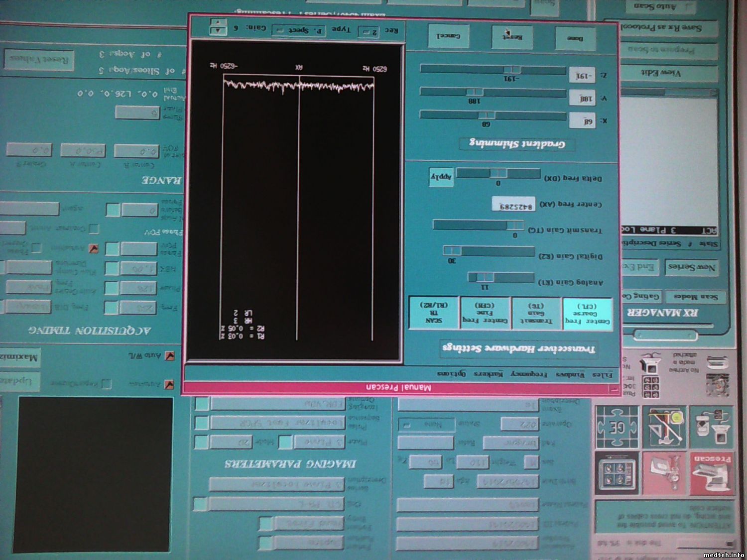
Task: Click the drafting tools icon with ruler
Action: coord(664,428)
